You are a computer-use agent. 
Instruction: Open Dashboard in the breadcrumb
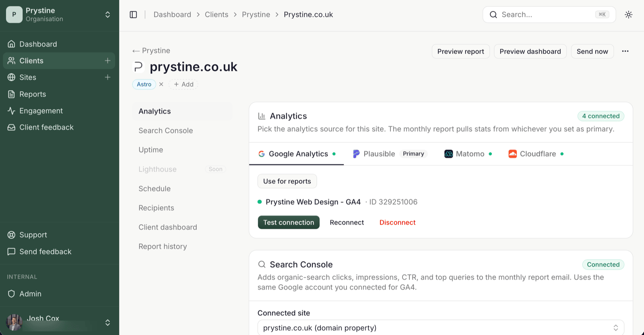point(172,14)
